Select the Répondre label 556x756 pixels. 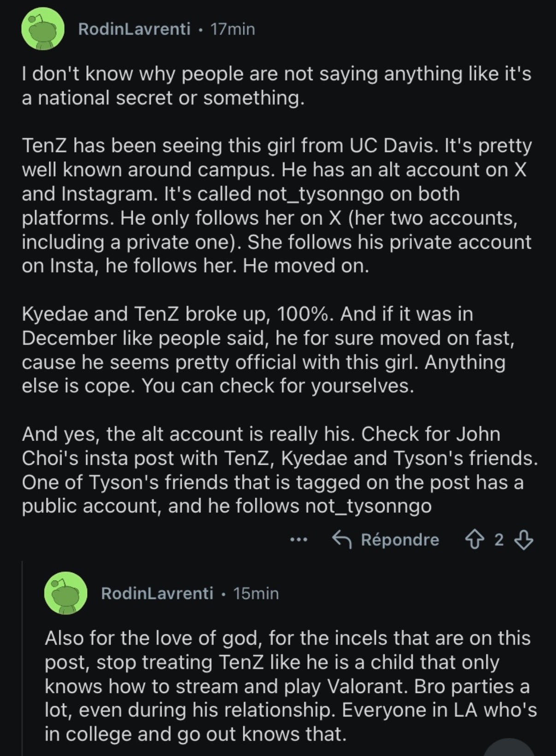coord(400,539)
